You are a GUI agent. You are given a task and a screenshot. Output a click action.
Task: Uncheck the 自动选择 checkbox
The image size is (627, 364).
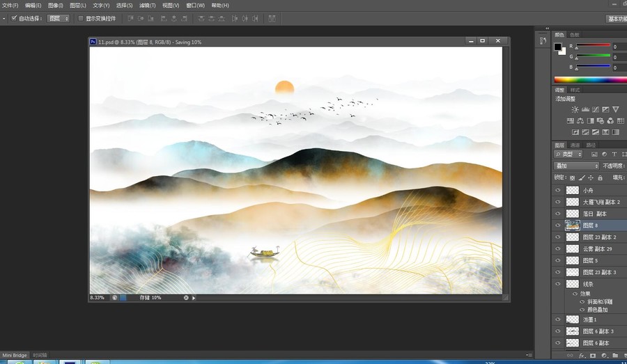14,18
